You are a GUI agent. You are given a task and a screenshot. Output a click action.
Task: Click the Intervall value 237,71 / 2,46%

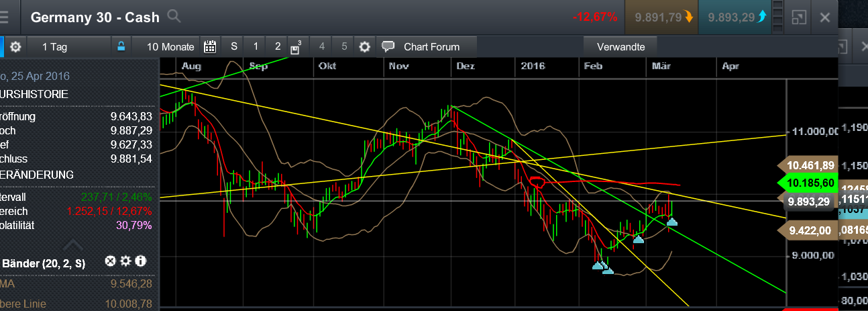coord(116,197)
